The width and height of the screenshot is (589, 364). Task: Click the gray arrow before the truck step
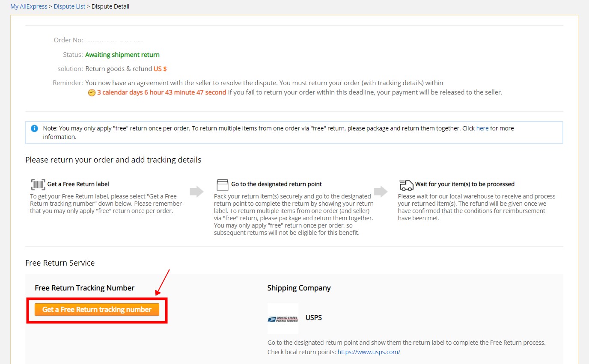point(381,191)
